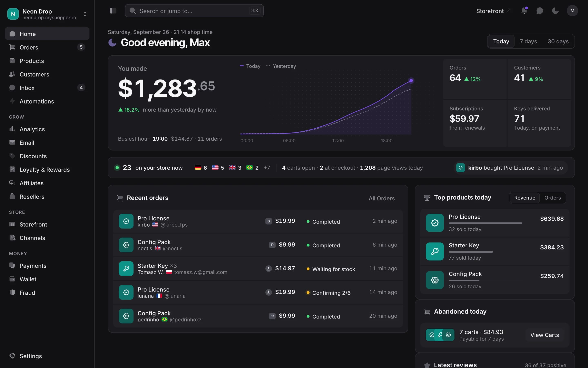Toggle top products to Revenue view
This screenshot has height=368, width=588.
(x=525, y=198)
